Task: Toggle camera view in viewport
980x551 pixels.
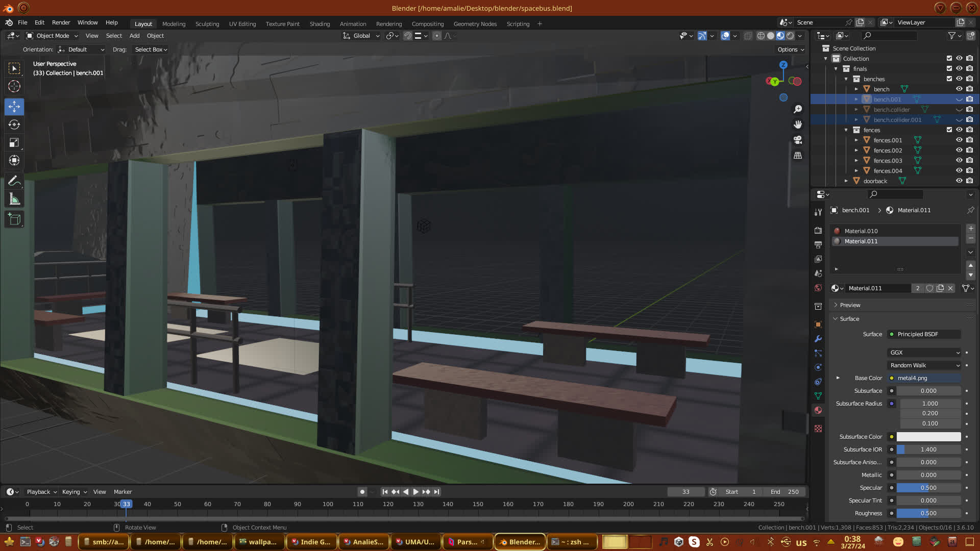Action: [798, 140]
